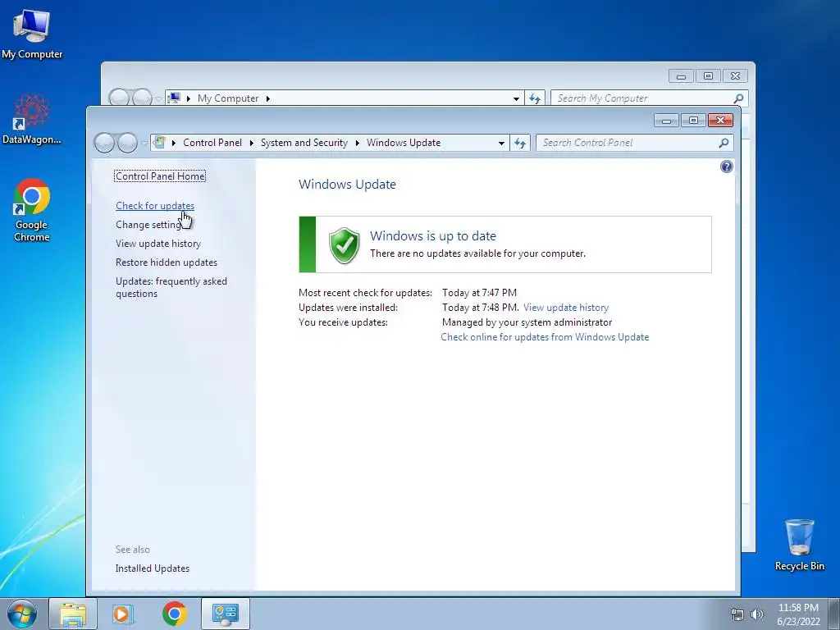The width and height of the screenshot is (840, 630).
Task: Click the Control Panel back arrow button
Action: (104, 143)
